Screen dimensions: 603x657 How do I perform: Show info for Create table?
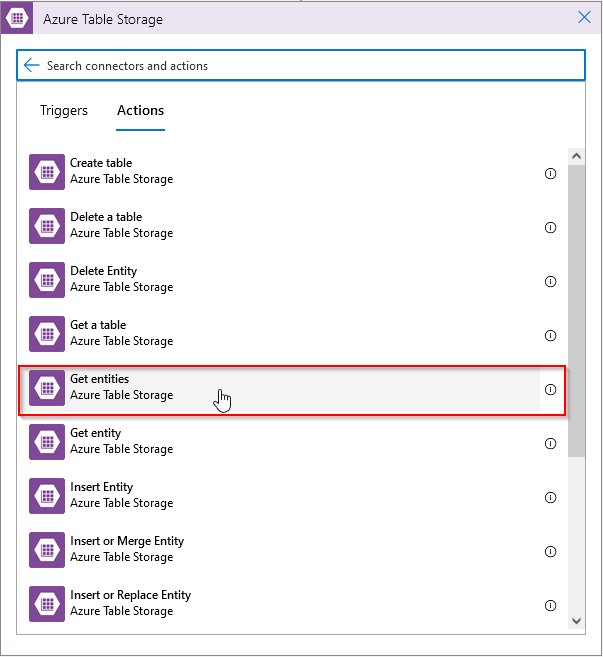550,173
